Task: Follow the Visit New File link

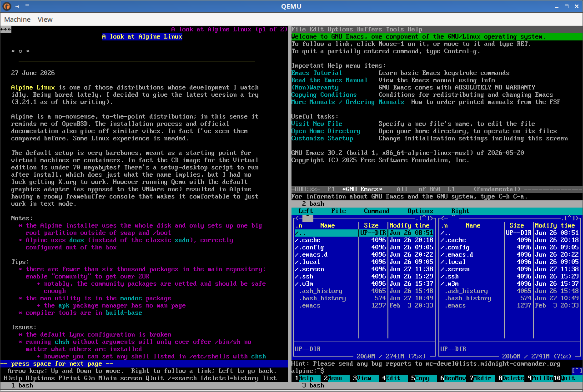Action: coord(317,124)
